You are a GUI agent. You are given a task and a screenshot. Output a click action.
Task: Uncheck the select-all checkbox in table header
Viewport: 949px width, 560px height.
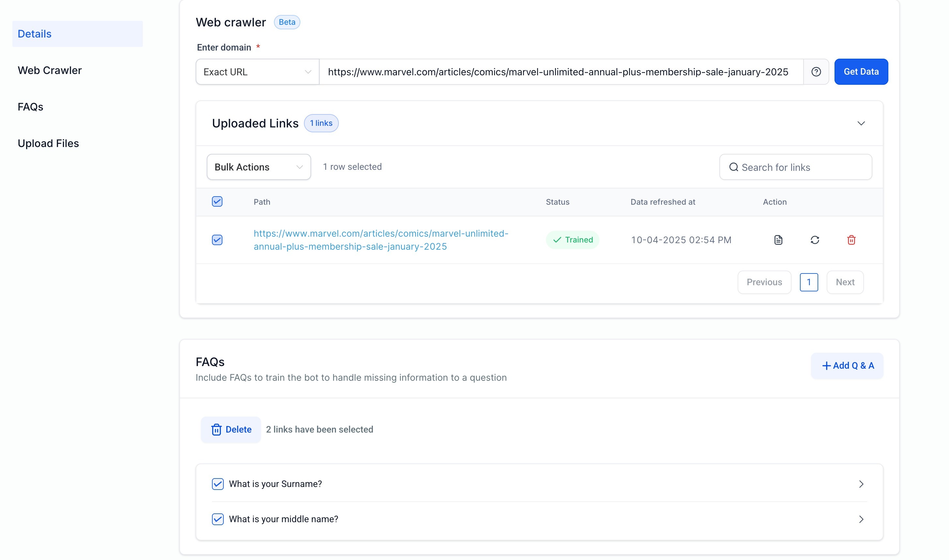coord(217,202)
